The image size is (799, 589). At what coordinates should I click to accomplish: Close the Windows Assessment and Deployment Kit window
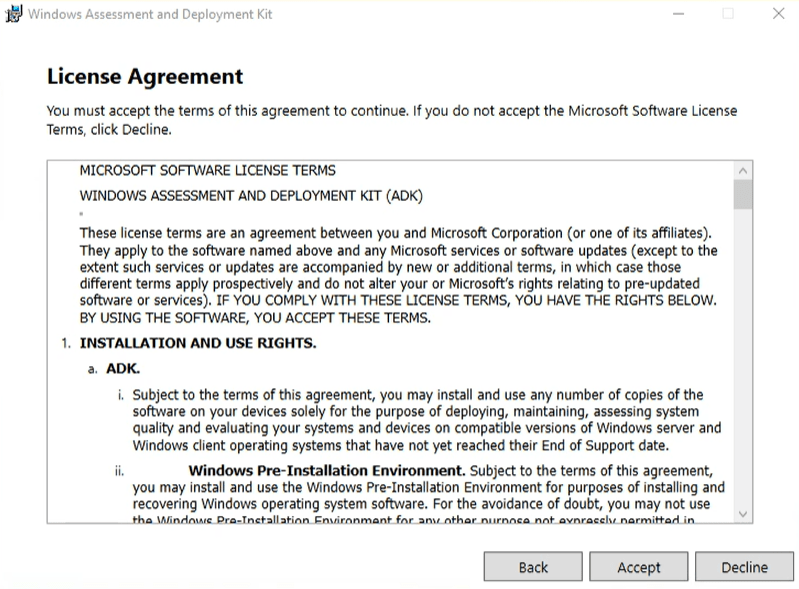(x=779, y=14)
